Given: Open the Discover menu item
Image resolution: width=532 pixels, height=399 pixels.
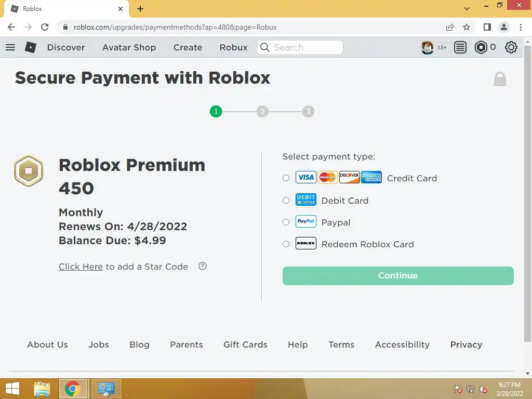Looking at the screenshot, I should point(66,47).
